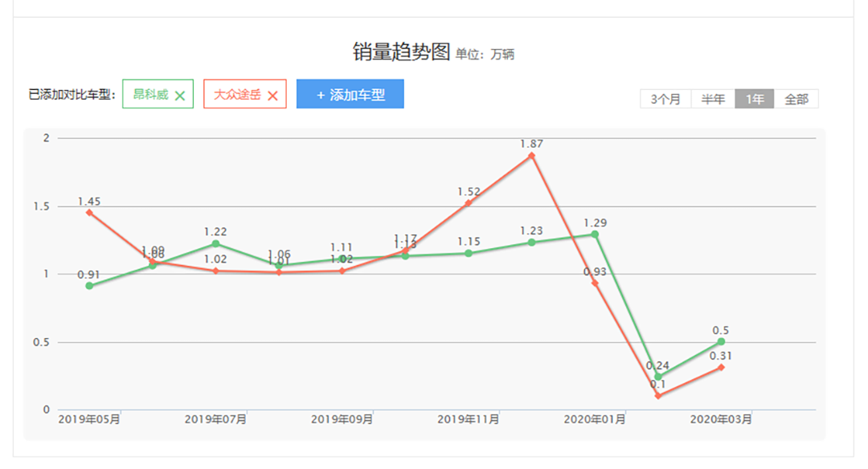Image resolution: width=868 pixels, height=469 pixels.
Task: Switch the range to 3个月
Action: [x=665, y=100]
